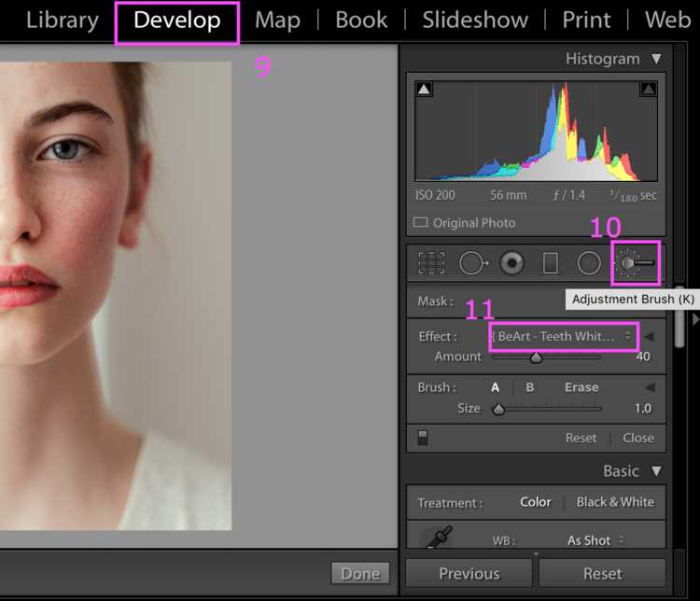
Task: Select the Graduated Filter tool
Action: pyautogui.click(x=551, y=263)
